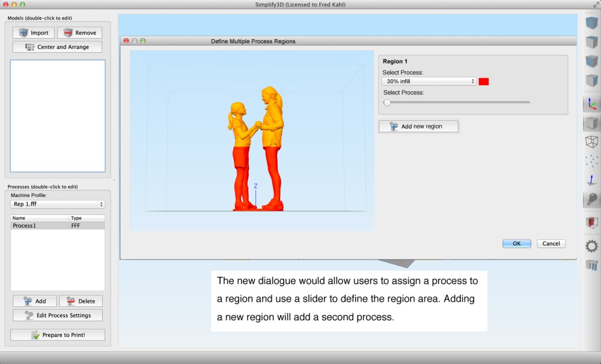Click the Name column header
This screenshot has width=601, height=364.
pos(40,218)
